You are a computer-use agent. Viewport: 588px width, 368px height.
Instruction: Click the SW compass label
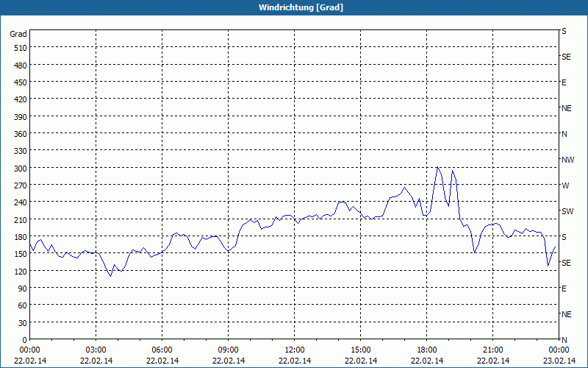(x=567, y=211)
